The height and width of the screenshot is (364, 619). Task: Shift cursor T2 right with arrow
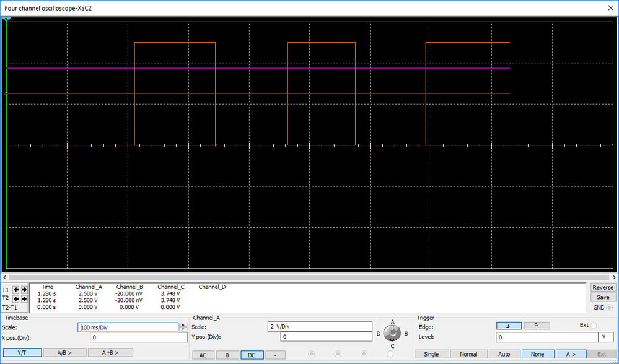[x=24, y=298]
